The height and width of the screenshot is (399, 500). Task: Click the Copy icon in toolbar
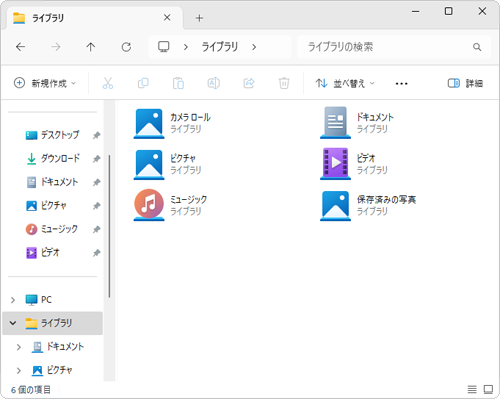143,83
